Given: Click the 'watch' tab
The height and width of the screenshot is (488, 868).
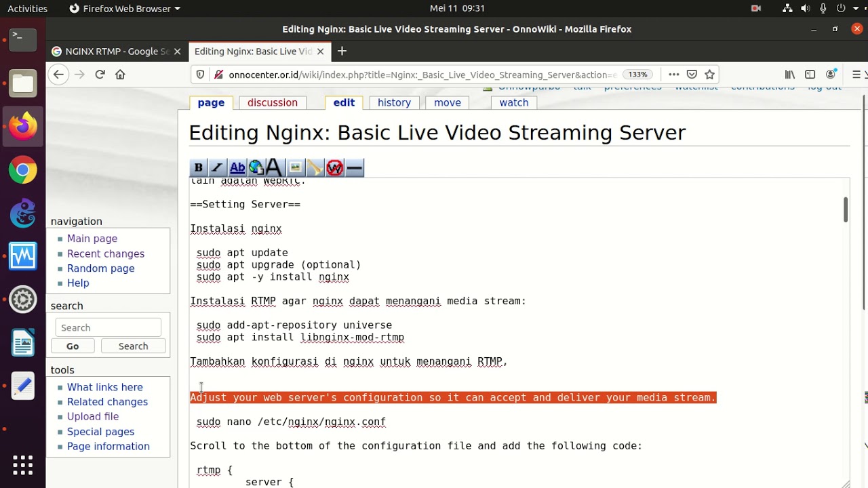Looking at the screenshot, I should (x=514, y=102).
